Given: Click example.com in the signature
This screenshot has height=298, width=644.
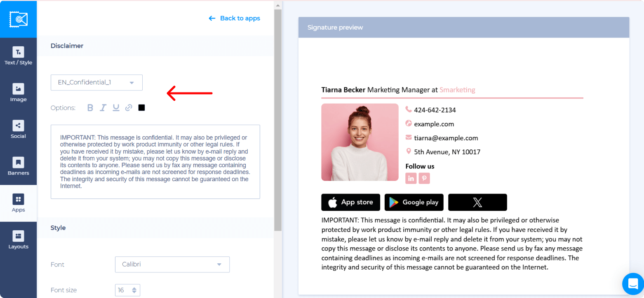Looking at the screenshot, I should 434,124.
